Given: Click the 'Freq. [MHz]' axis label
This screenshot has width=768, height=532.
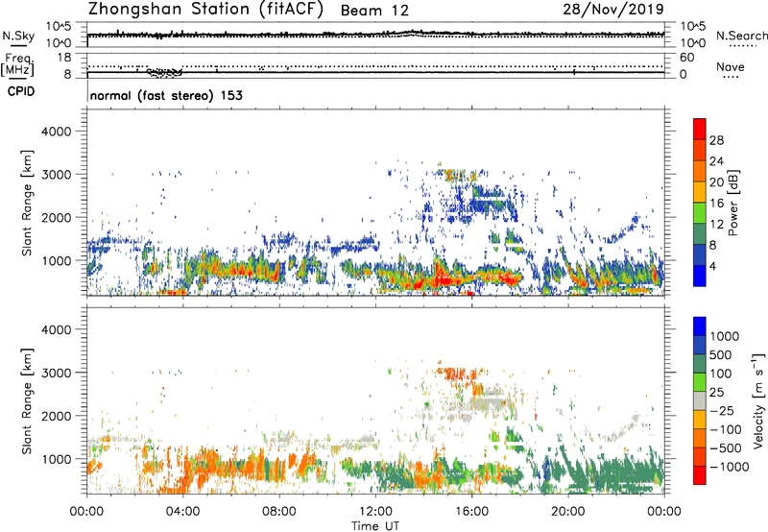Looking at the screenshot, I should point(17,65).
